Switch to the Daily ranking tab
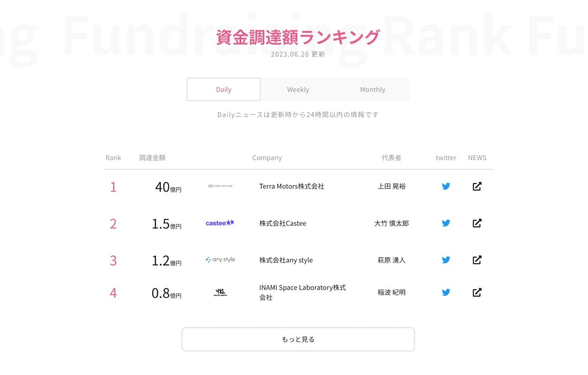Viewport: 588px width, 375px height. 224,90
